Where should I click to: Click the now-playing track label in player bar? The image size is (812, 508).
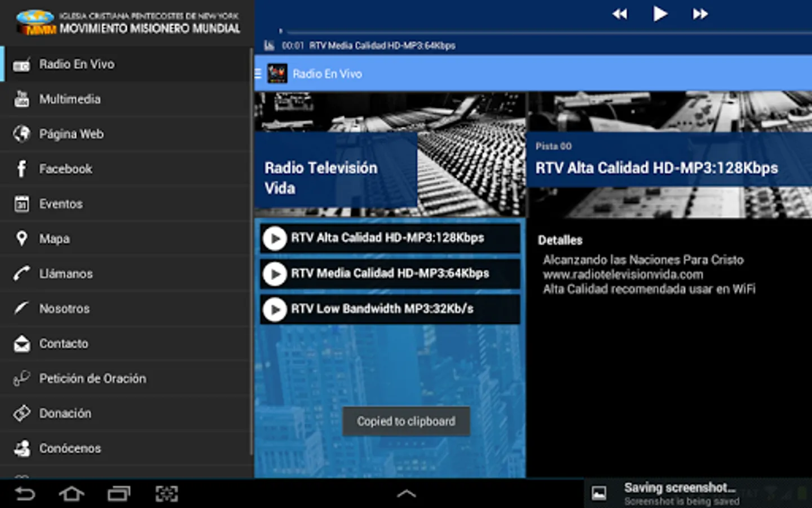click(382, 46)
